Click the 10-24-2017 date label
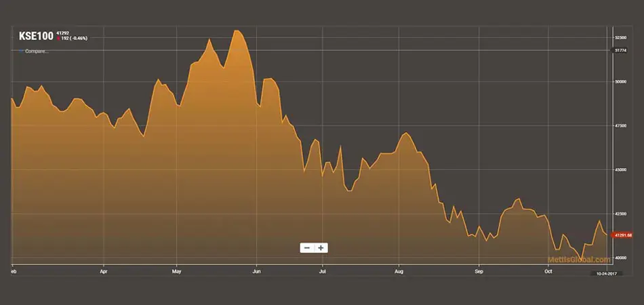This screenshot has width=644, height=305. pos(605,273)
